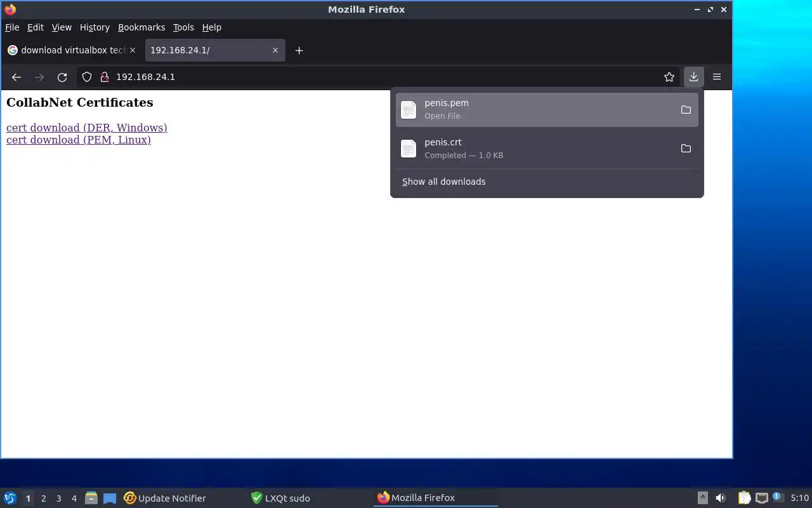The height and width of the screenshot is (508, 812).
Task: Open the LXQt start menu icon
Action: [x=10, y=498]
